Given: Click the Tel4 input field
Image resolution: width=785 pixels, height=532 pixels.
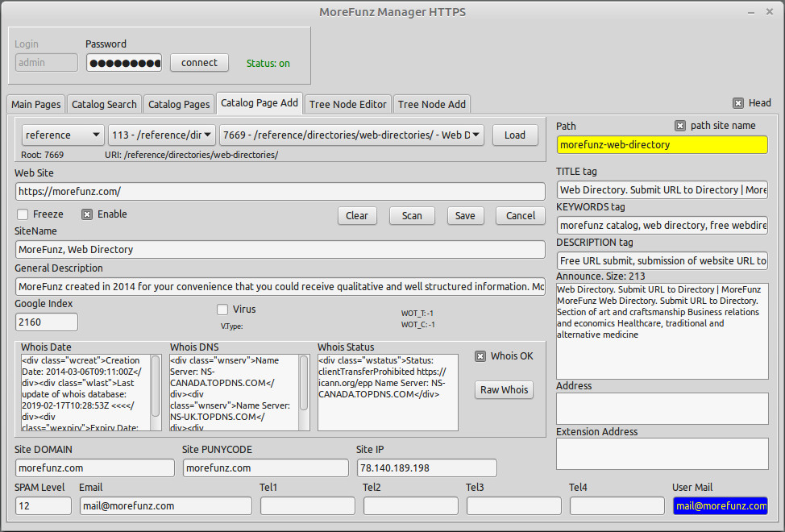Looking at the screenshot, I should tap(617, 506).
